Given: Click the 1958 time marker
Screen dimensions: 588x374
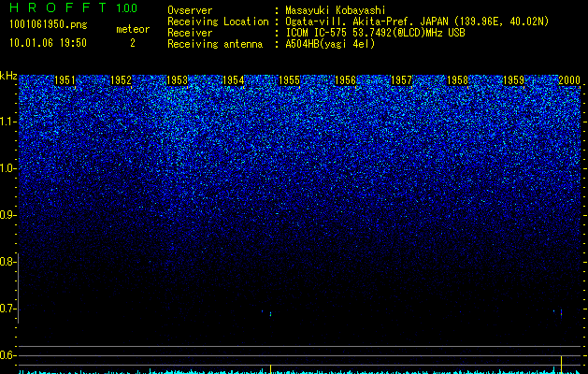Looking at the screenshot, I should [457, 80].
